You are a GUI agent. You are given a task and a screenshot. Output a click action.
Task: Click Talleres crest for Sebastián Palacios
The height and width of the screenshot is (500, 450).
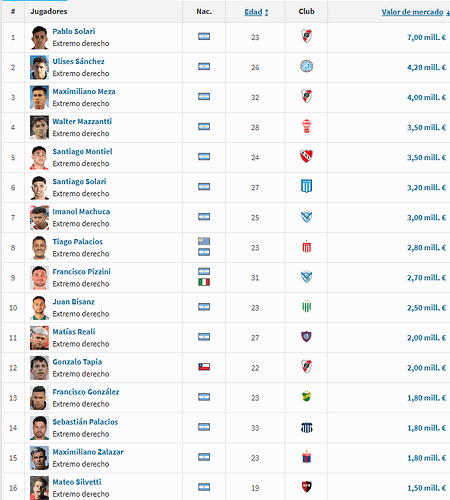[306, 427]
